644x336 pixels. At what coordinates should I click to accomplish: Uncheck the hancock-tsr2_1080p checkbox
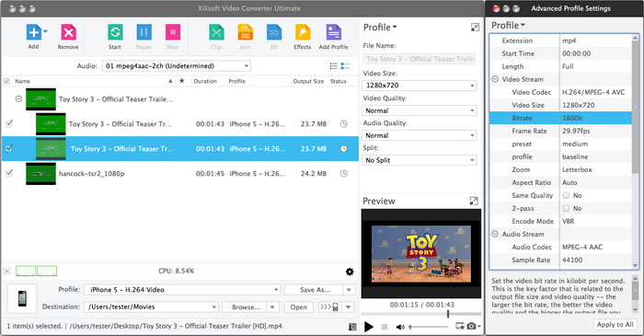click(x=9, y=173)
